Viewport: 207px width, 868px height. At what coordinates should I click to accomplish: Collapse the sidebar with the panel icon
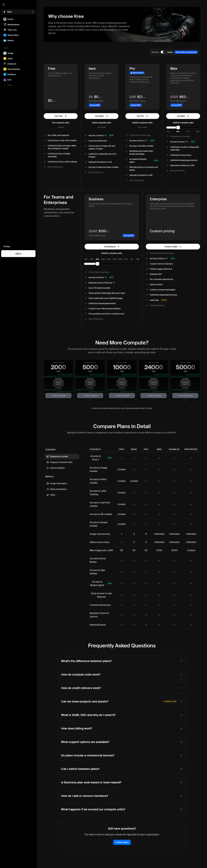[x=4, y=4]
